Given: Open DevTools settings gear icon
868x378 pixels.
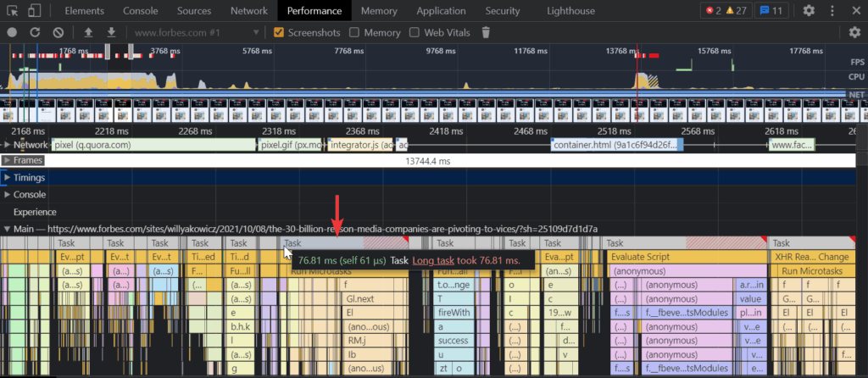Looking at the screenshot, I should [809, 10].
